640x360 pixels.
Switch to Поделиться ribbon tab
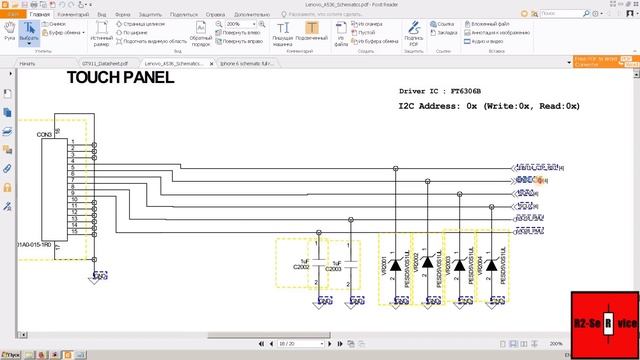click(x=184, y=14)
